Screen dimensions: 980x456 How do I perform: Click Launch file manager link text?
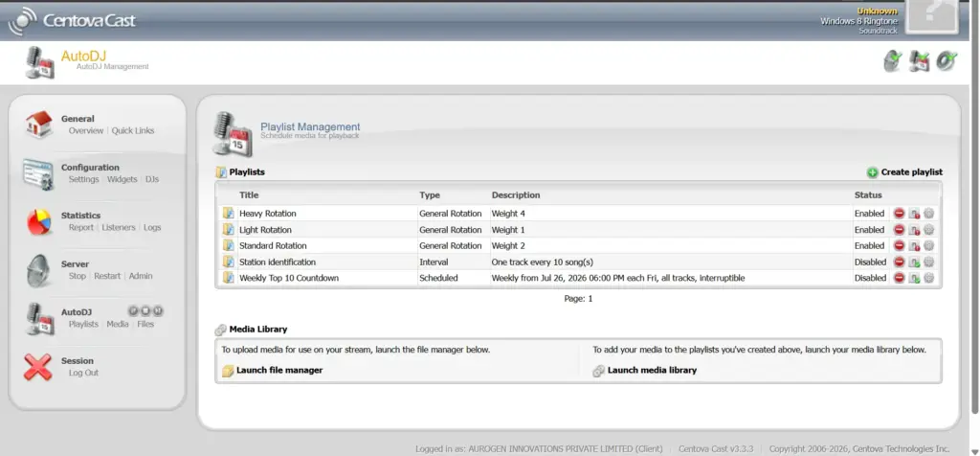(x=279, y=371)
